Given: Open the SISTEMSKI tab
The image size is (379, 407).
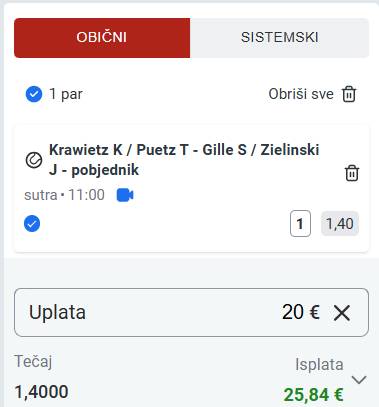Looking at the screenshot, I should point(279,38).
